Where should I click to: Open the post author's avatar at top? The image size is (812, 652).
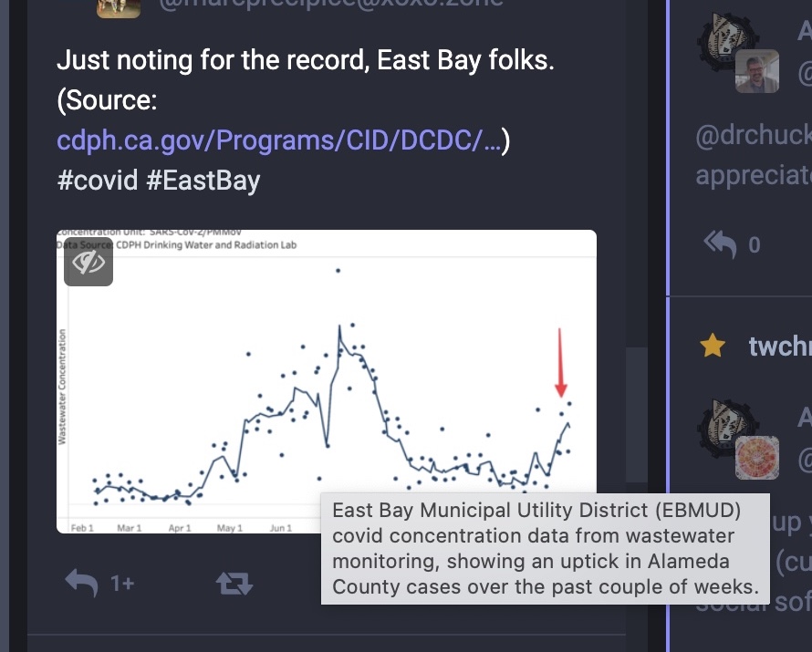pyautogui.click(x=119, y=8)
